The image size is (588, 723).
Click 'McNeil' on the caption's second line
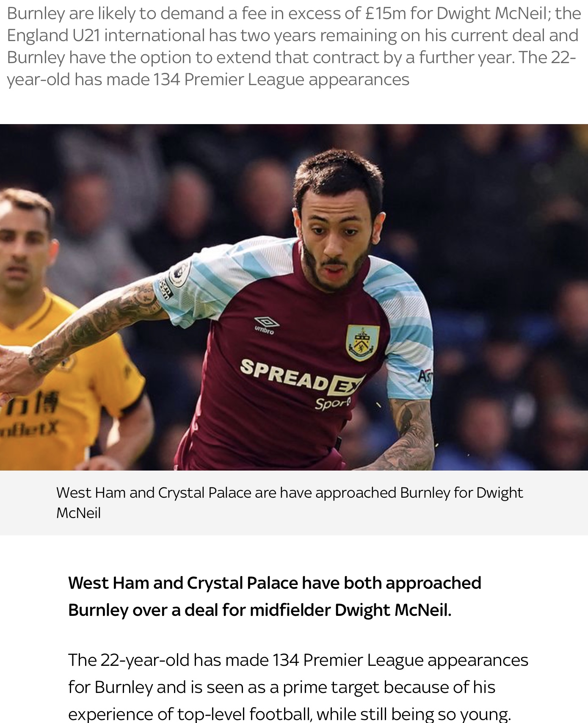pyautogui.click(x=78, y=513)
